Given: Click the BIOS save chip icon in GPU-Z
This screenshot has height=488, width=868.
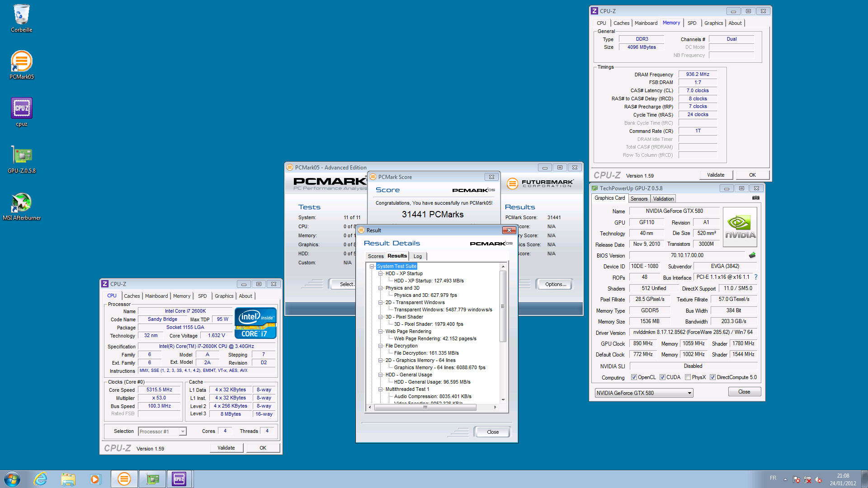Looking at the screenshot, I should click(752, 255).
